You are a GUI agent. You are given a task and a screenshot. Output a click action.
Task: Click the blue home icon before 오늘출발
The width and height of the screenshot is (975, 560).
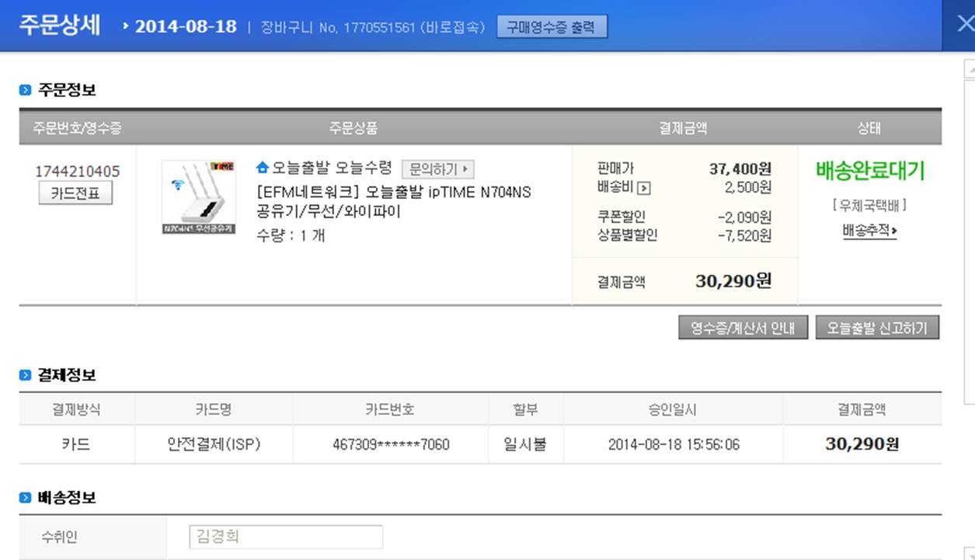tap(262, 168)
